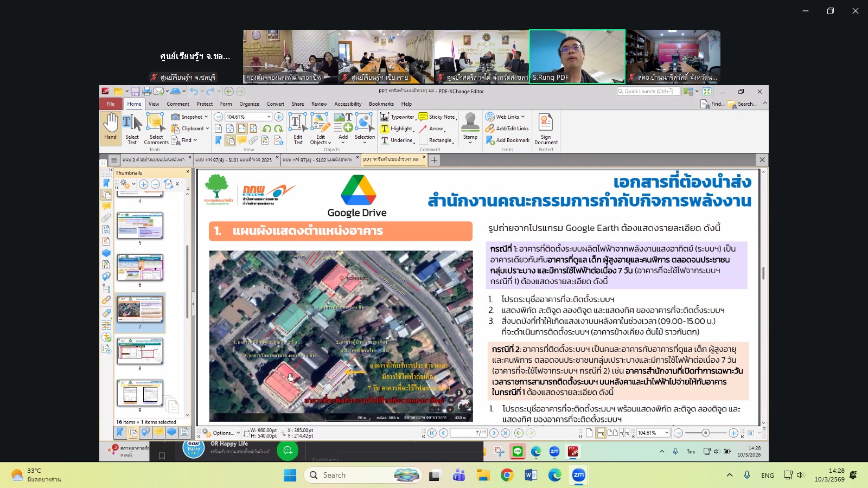The image size is (868, 488).
Task: Click Sign Document in the ribbon
Action: tap(546, 129)
